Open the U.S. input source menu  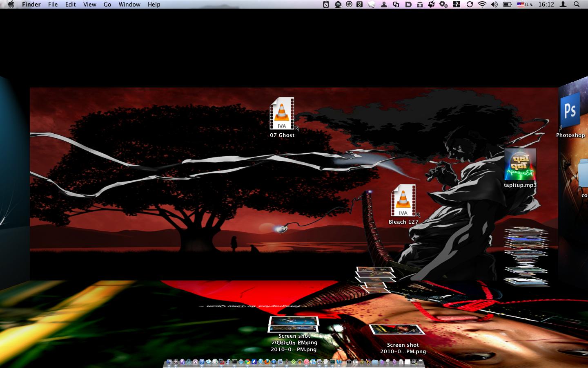click(x=525, y=4)
